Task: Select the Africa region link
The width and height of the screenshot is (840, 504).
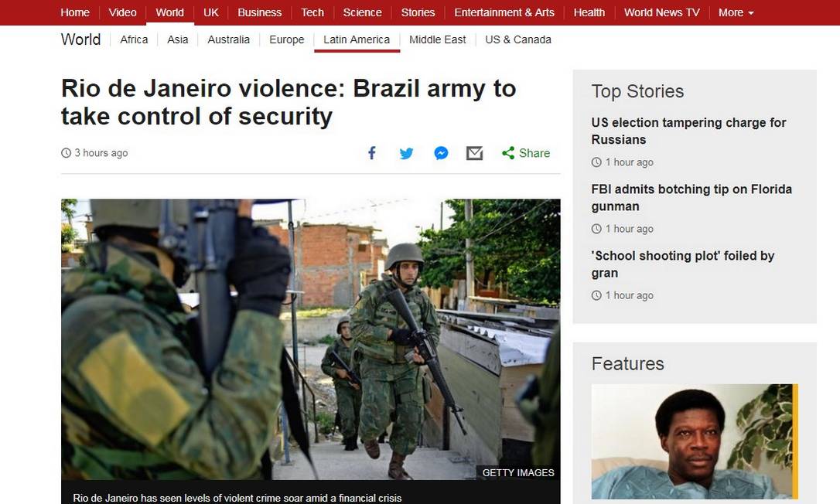Action: pyautogui.click(x=134, y=39)
